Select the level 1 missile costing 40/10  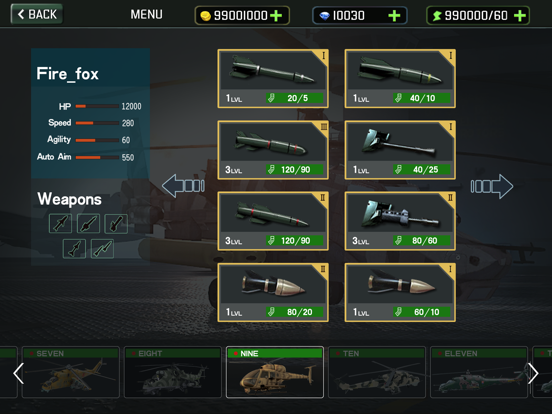(400, 79)
